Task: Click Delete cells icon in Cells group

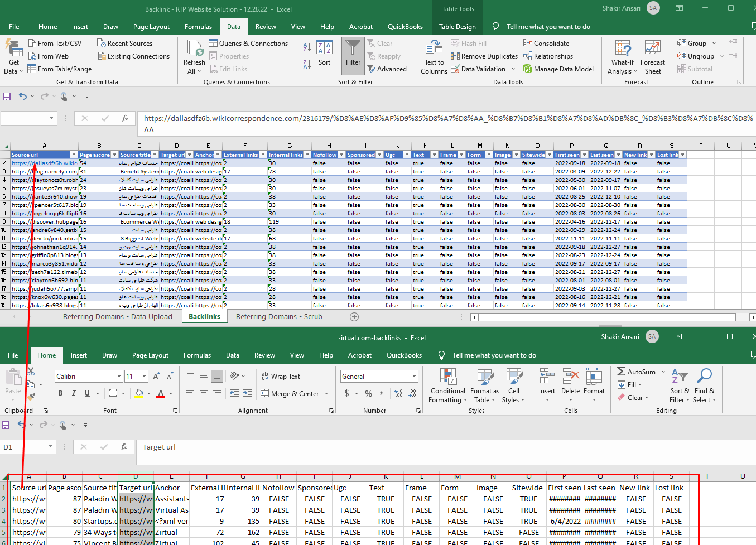Action: click(570, 377)
